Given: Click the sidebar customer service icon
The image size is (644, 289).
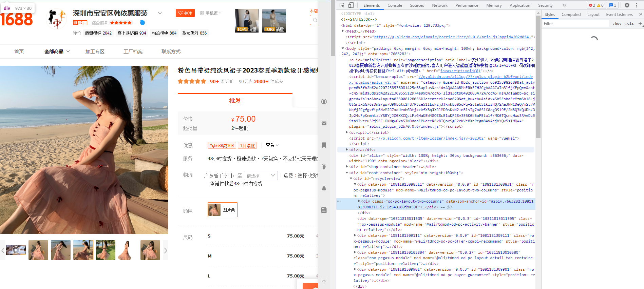Looking at the screenshot, I should (324, 102).
